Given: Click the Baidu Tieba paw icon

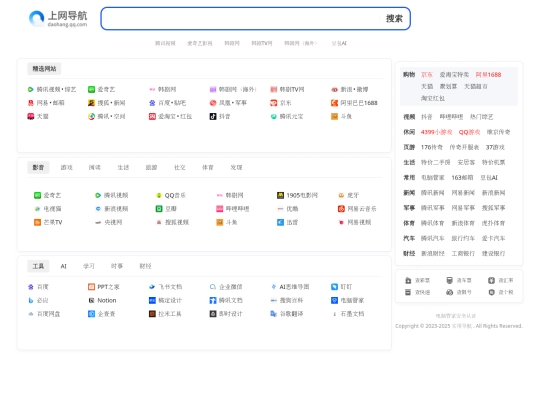Looking at the screenshot, I should click(x=152, y=103).
